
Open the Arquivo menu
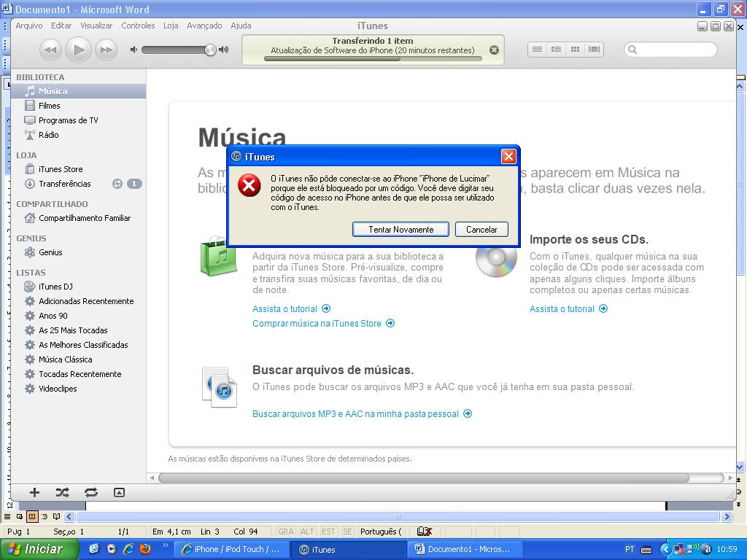(x=29, y=26)
